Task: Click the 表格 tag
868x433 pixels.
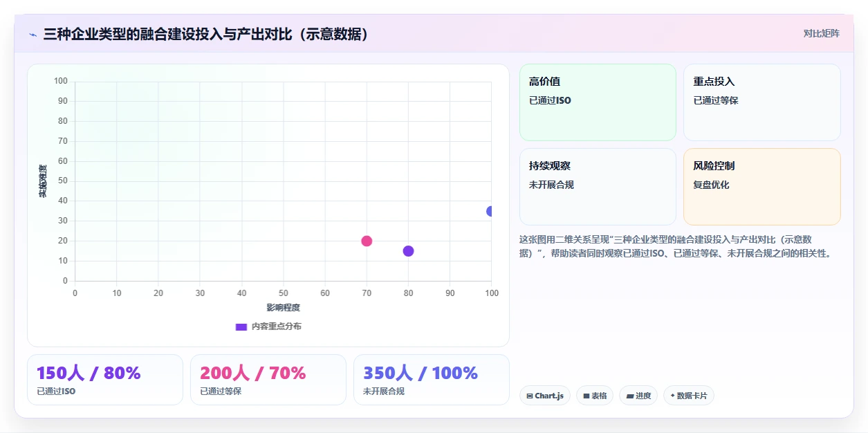Action: click(595, 396)
